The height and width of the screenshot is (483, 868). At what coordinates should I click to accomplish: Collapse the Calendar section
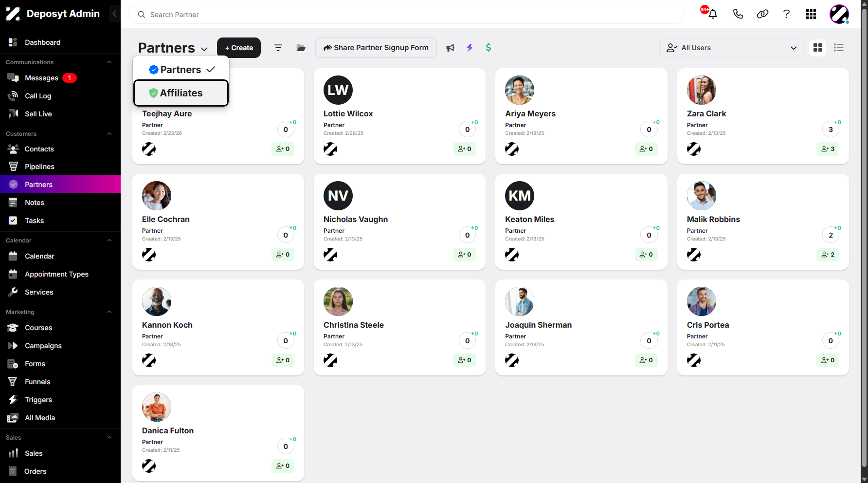coord(109,241)
